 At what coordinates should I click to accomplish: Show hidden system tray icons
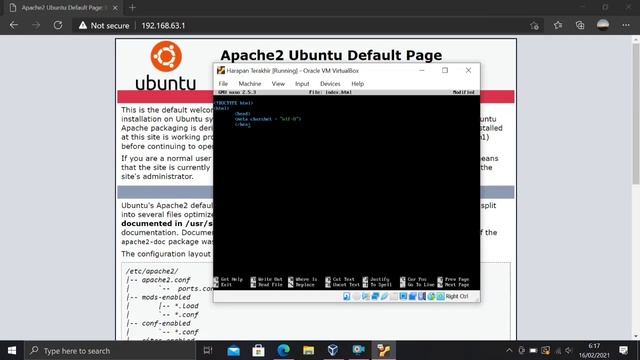click(509, 351)
